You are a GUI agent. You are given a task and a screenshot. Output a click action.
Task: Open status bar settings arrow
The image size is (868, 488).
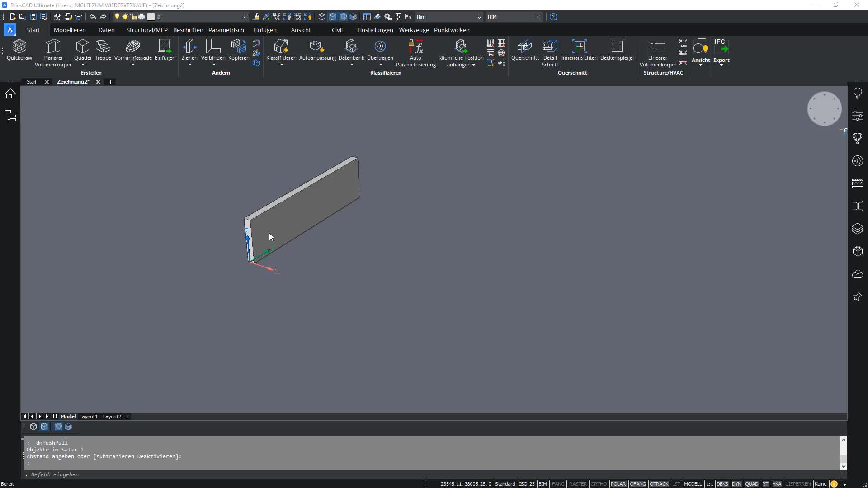click(844, 484)
